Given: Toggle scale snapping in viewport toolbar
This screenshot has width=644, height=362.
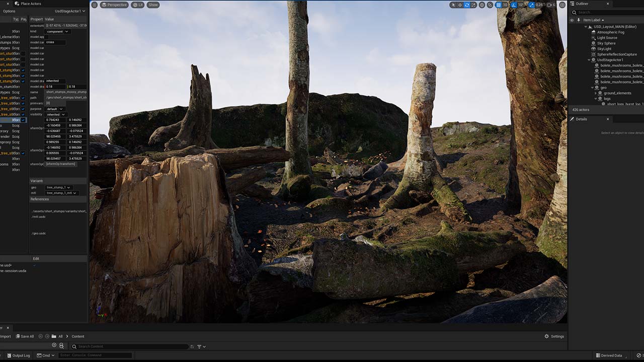Looking at the screenshot, I should pos(531,5).
